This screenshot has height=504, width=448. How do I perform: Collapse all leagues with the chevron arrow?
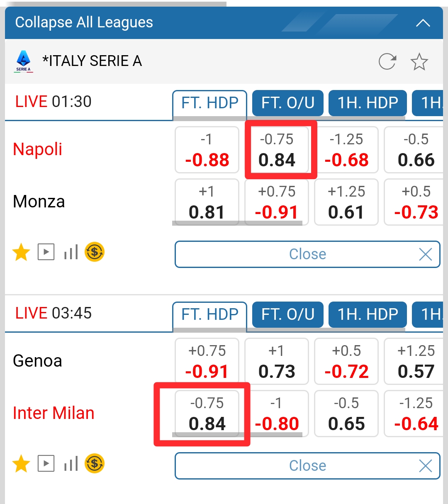[423, 23]
